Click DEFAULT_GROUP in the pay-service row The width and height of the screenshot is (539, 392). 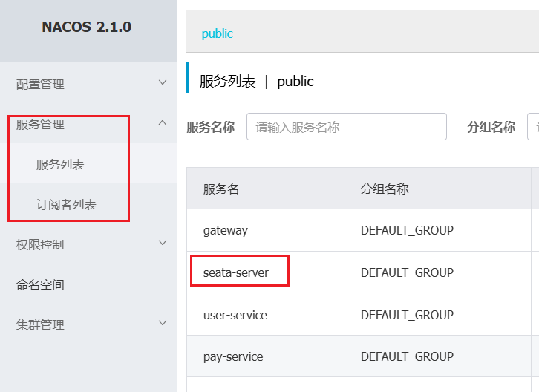tap(407, 356)
